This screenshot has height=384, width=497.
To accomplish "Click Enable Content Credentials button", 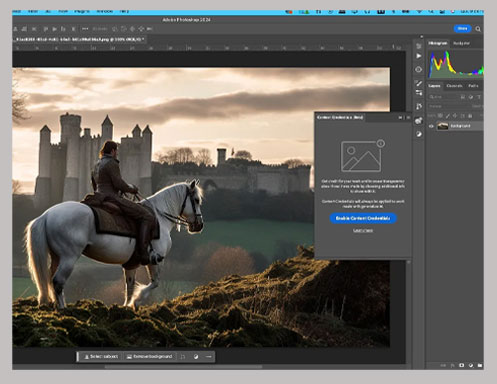I will click(363, 218).
